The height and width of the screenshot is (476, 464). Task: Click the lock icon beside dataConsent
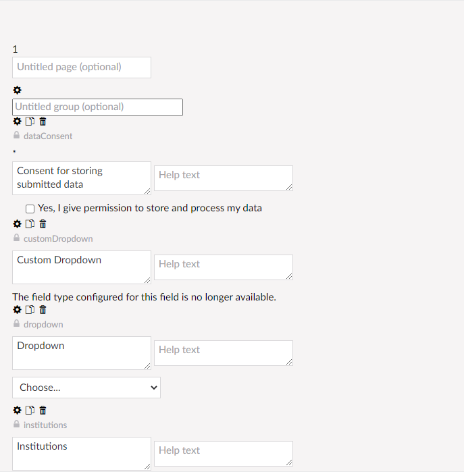pos(17,136)
